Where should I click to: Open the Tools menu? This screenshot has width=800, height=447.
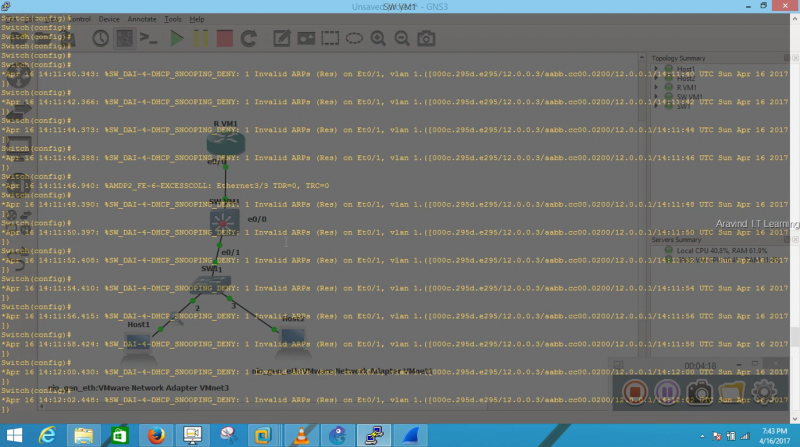coord(173,19)
